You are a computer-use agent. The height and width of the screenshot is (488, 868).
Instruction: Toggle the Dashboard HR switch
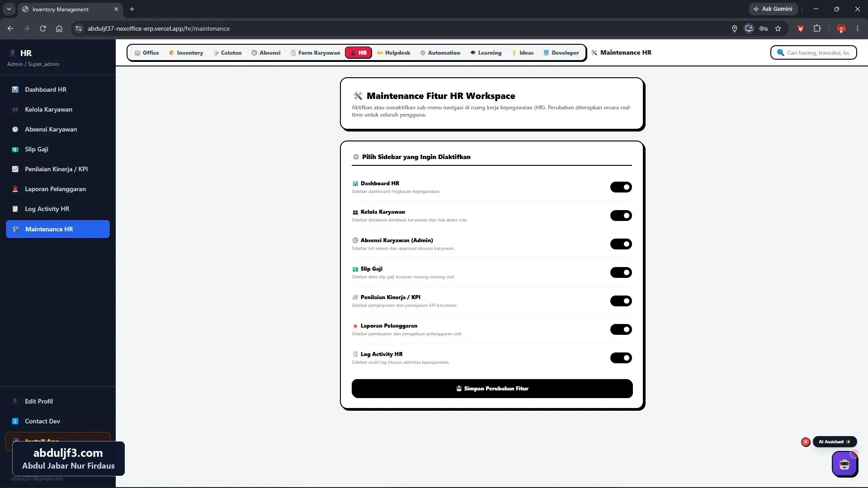[621, 187]
